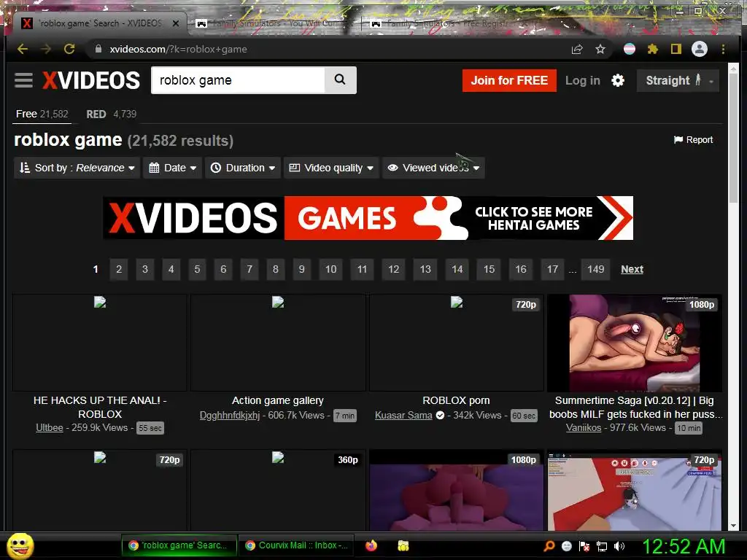Open the site settings gear
The height and width of the screenshot is (560, 747).
618,80
